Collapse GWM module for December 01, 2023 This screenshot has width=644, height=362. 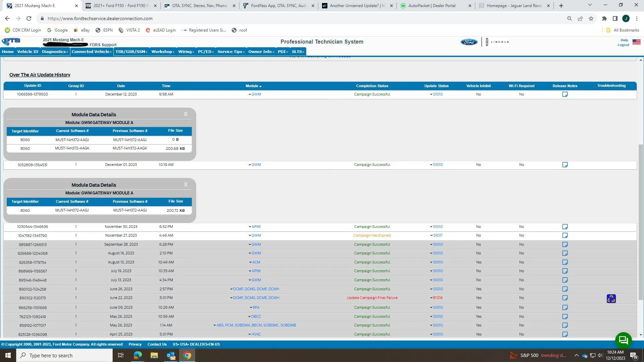pyautogui.click(x=255, y=165)
